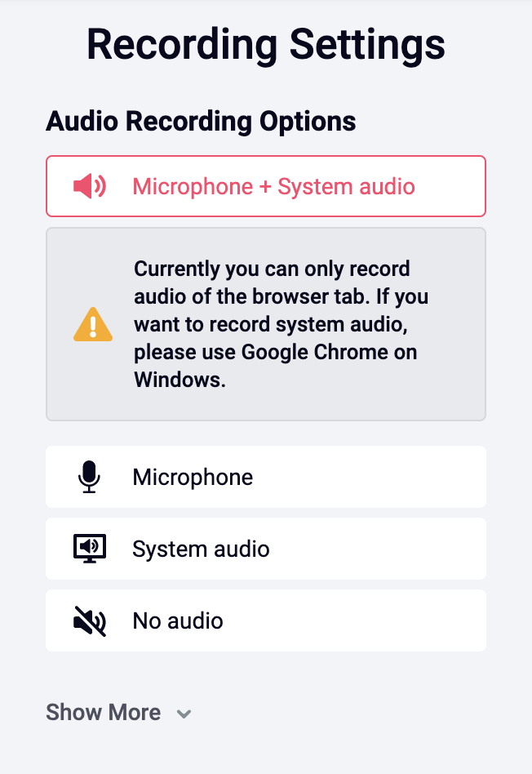Click the red speaker icon for Microphone + System audio
This screenshot has width=532, height=774.
pyautogui.click(x=89, y=186)
